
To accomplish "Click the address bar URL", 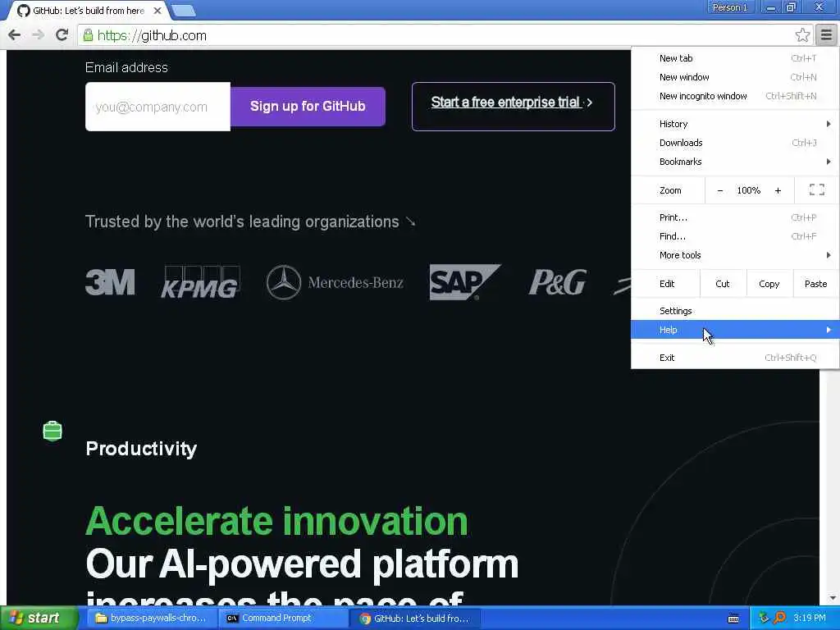I will coord(152,35).
